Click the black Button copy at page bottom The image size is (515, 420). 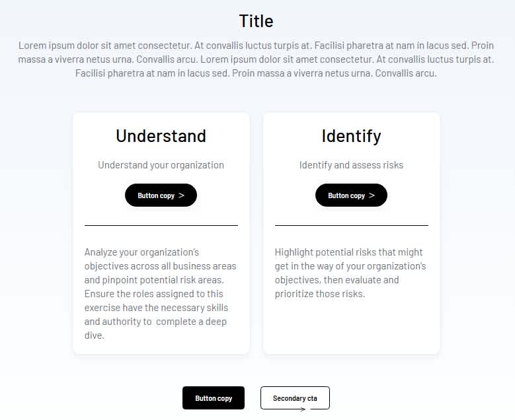(214, 398)
